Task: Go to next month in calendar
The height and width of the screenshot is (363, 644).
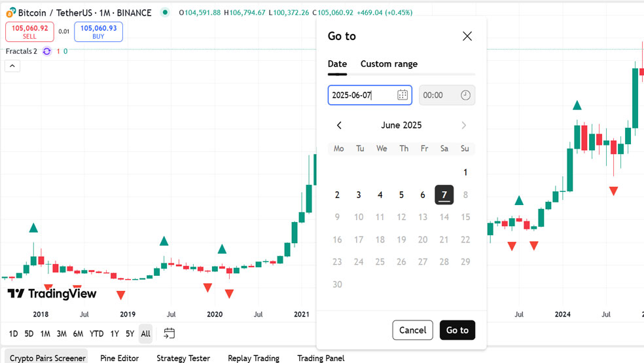Action: 464,125
